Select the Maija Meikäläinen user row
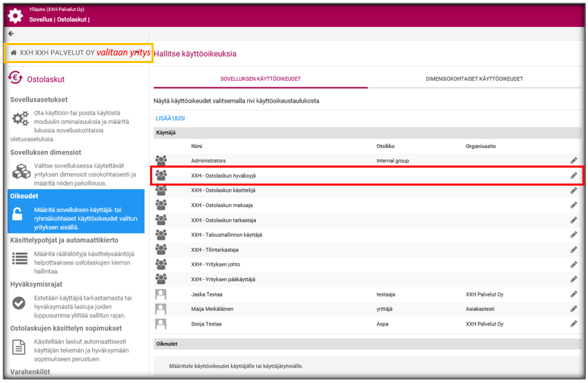588x383 pixels. (x=367, y=309)
